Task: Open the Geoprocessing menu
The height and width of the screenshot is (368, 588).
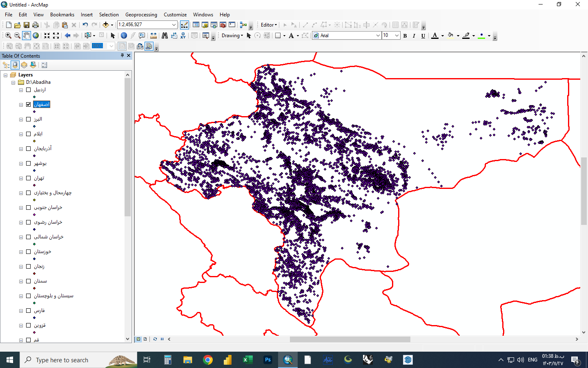Action: tap(141, 15)
